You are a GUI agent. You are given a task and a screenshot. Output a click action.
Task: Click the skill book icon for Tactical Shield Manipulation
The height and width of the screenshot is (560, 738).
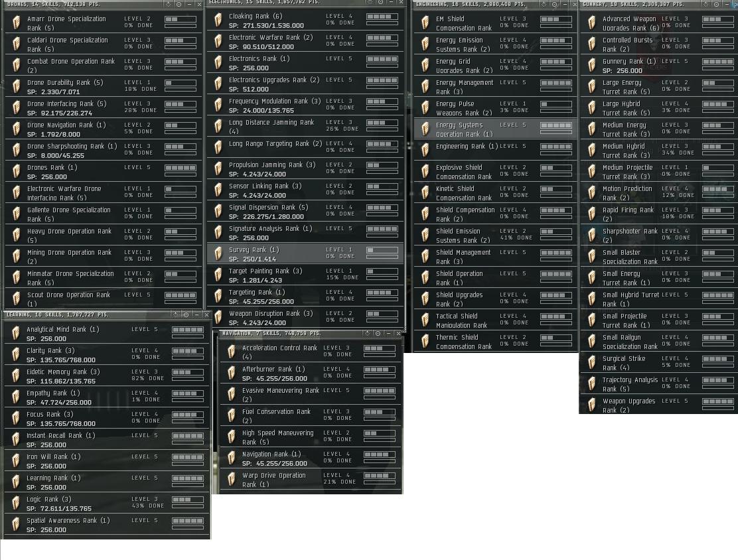[425, 320]
